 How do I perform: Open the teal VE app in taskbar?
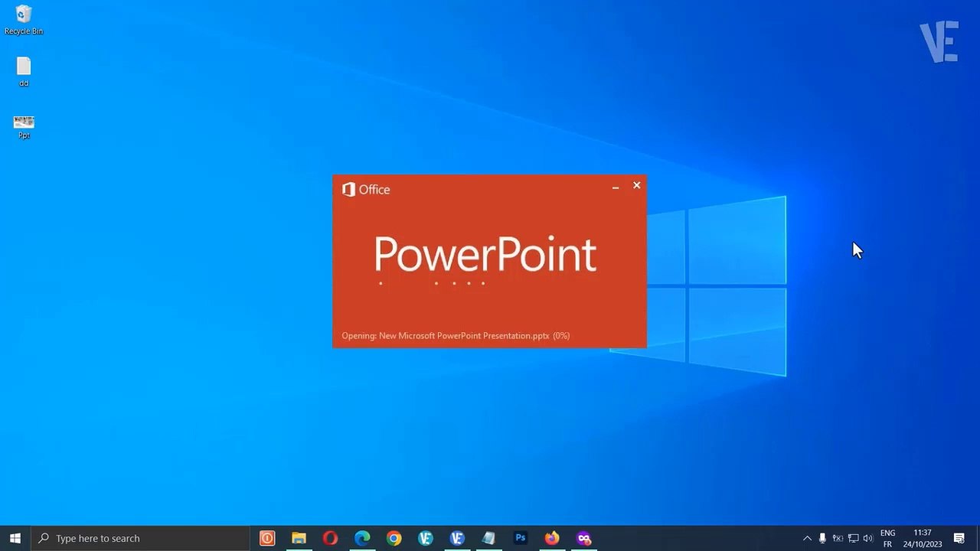point(426,538)
